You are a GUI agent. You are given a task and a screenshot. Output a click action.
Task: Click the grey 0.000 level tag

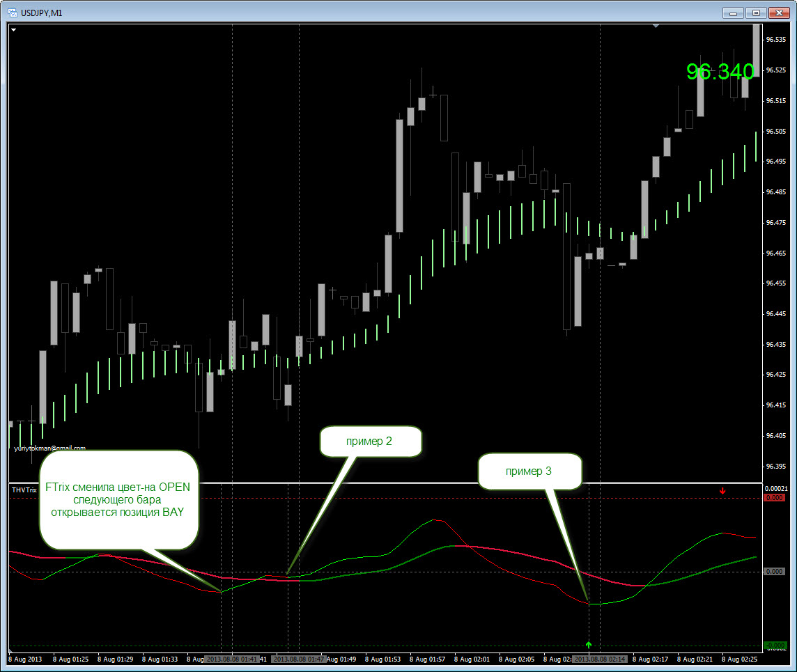(775, 572)
